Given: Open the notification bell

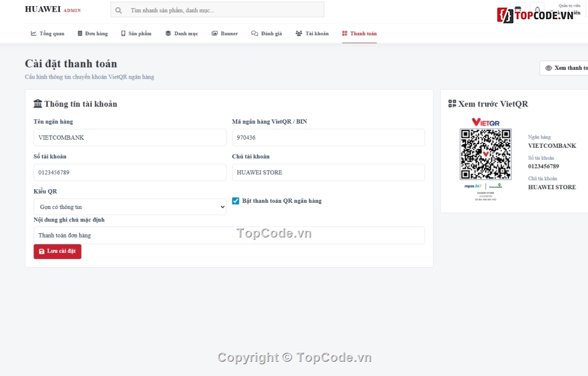Looking at the screenshot, I should (x=537, y=9).
